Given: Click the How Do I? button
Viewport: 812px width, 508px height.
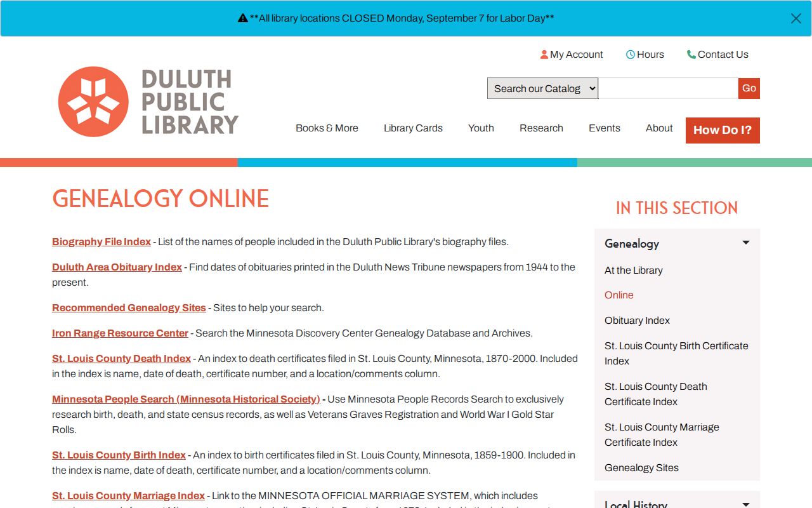Looking at the screenshot, I should coord(723,130).
